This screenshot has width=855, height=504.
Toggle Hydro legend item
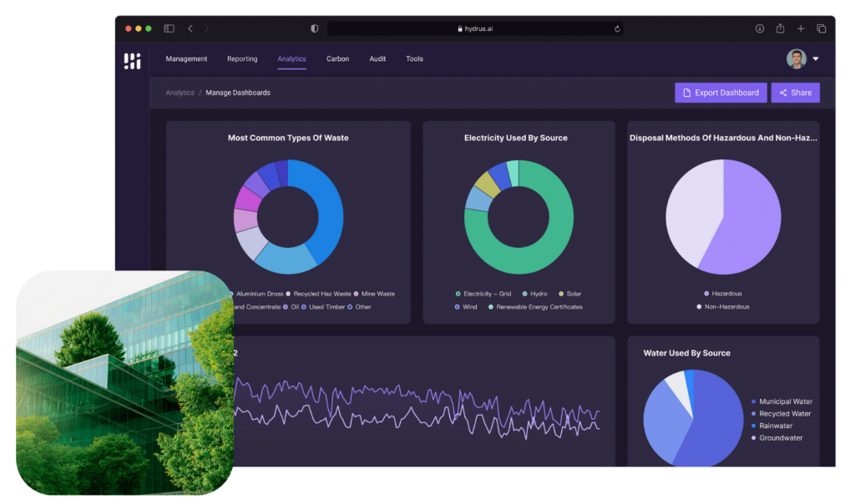tap(534, 294)
